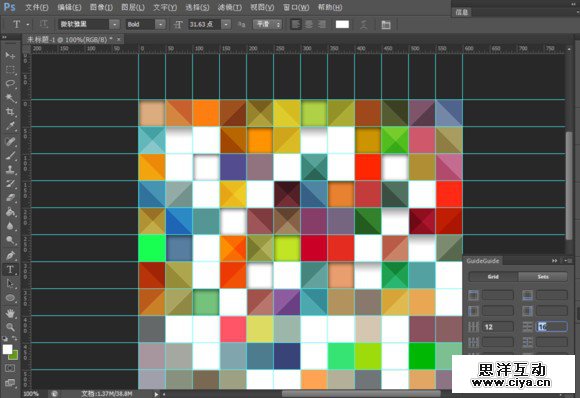The image size is (580, 398).
Task: Select the Lasso tool
Action: tap(10, 84)
